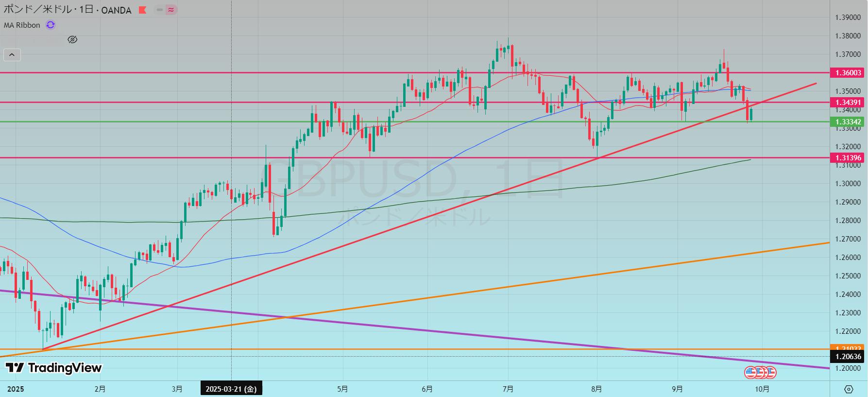Select the 1.36003 pink price label

(x=848, y=73)
